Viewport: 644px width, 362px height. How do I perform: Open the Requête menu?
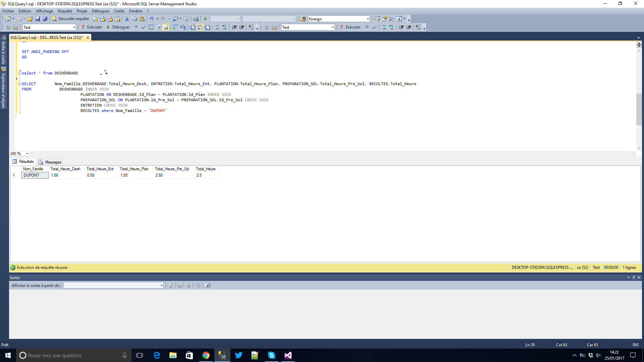tap(65, 11)
